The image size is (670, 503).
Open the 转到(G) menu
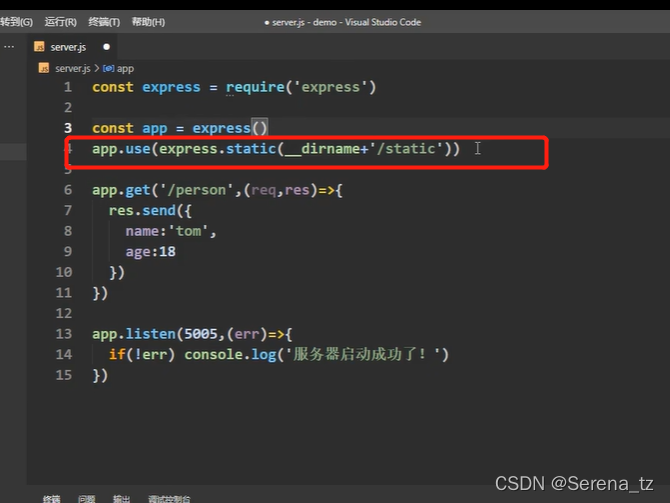pos(16,22)
